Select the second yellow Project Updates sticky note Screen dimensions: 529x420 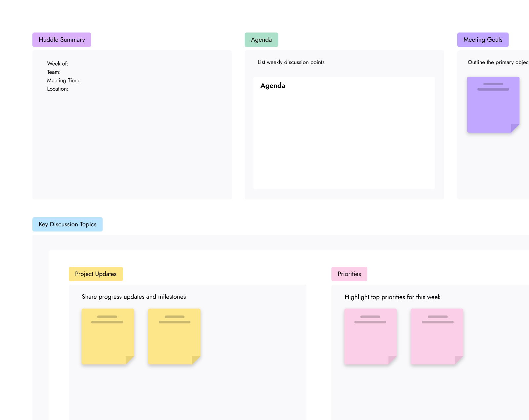click(174, 336)
